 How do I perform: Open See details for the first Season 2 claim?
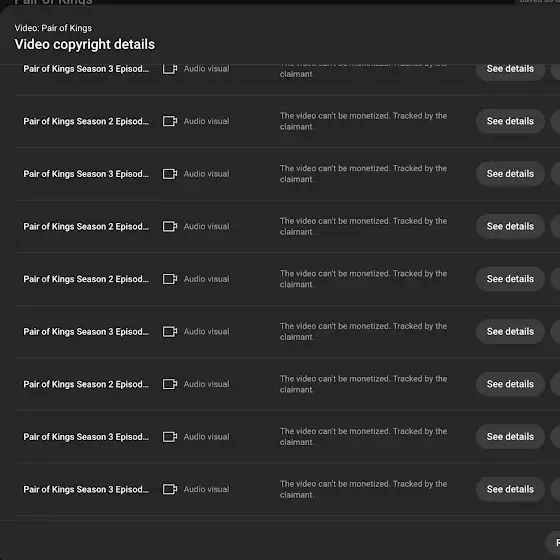click(x=510, y=121)
